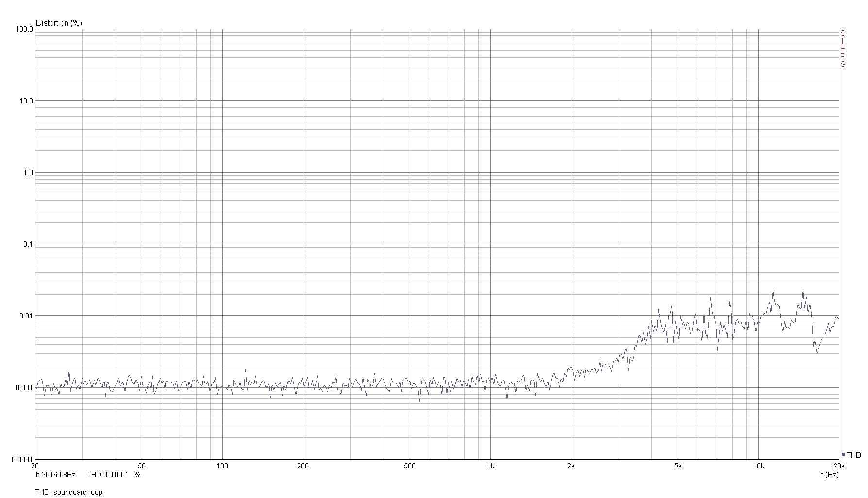Click the 'Distortion (%)' axis title

click(59, 23)
